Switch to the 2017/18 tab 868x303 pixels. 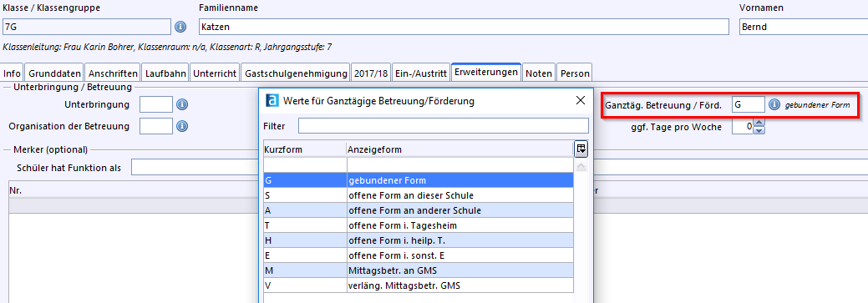point(372,73)
